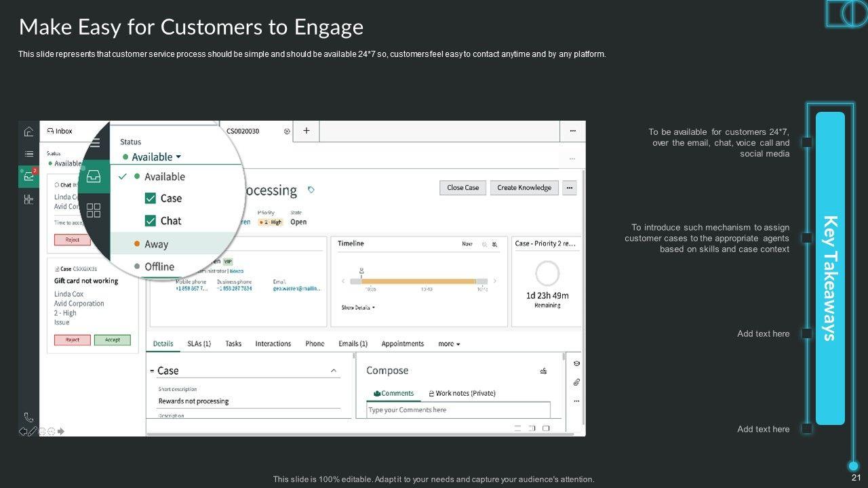Toggle the Chat checkbox in status menu
Viewport: 868px width, 488px height.
[x=151, y=221]
